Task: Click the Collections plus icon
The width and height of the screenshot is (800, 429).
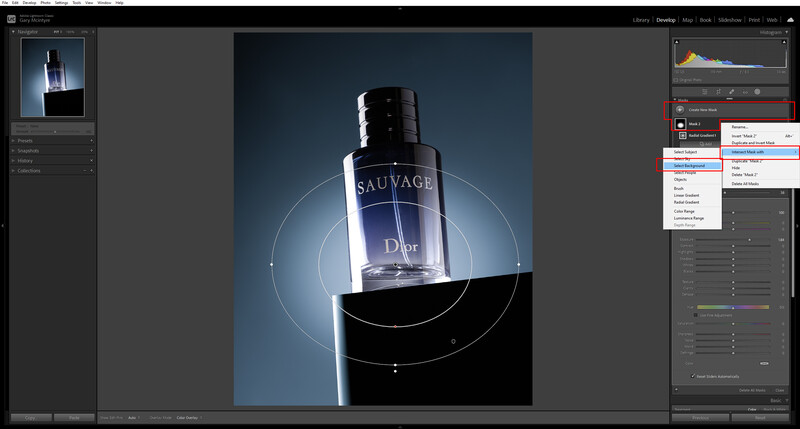Action: (91, 171)
